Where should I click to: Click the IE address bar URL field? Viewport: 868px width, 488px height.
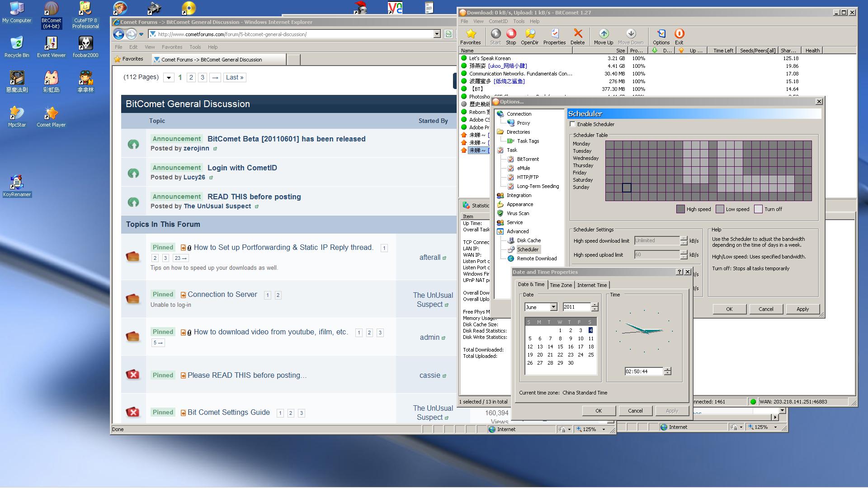[292, 34]
